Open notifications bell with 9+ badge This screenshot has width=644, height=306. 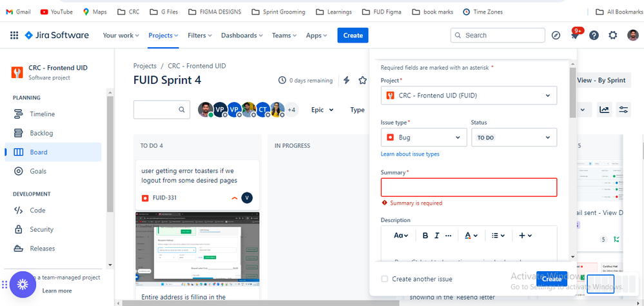click(x=575, y=35)
